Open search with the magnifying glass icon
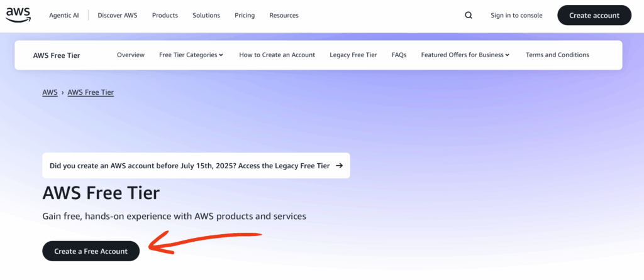Viewport: 644px width, 280px height. pos(469,16)
